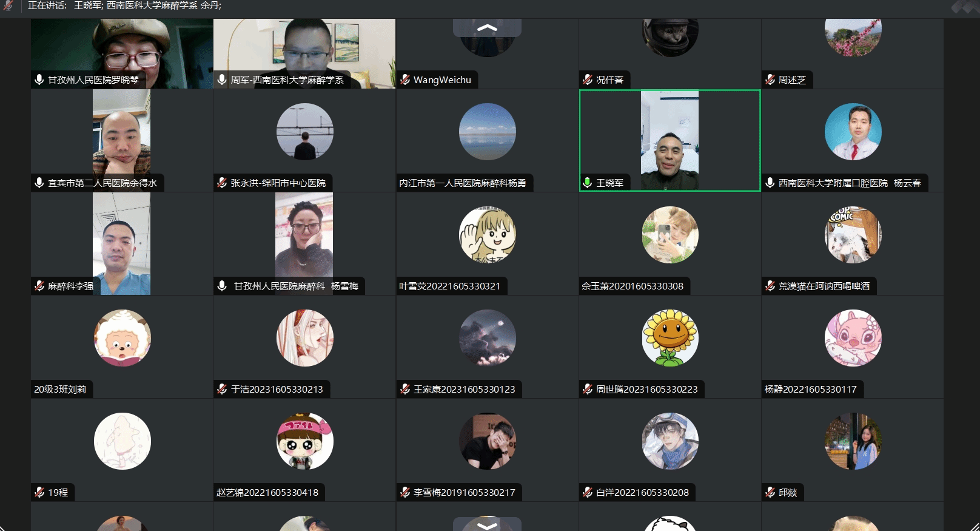Click 叶雪荧's cartoon girl avatar
Screen dimensions: 980x531
point(487,235)
